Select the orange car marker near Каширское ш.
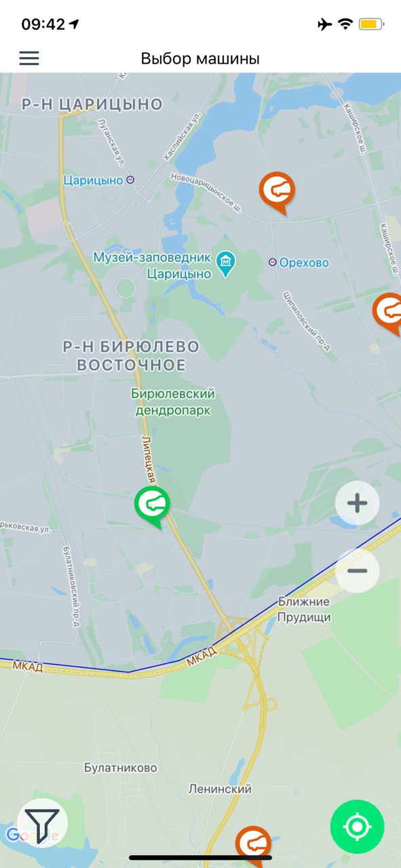This screenshot has width=401, height=868. coord(389,313)
